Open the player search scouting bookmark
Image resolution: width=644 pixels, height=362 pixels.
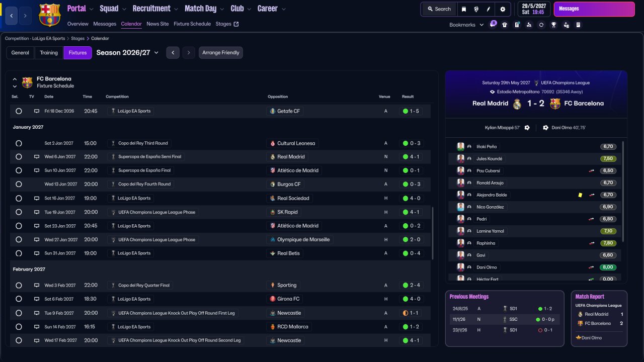529,25
